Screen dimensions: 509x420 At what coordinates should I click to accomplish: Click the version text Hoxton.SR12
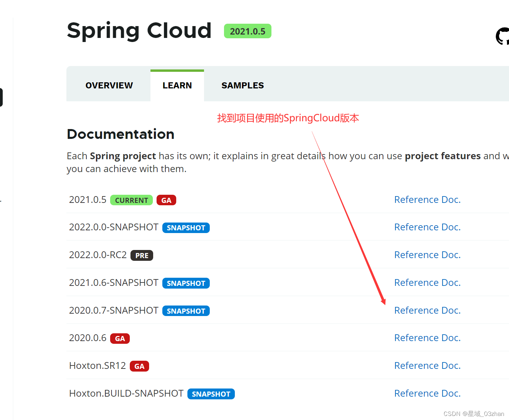(98, 365)
